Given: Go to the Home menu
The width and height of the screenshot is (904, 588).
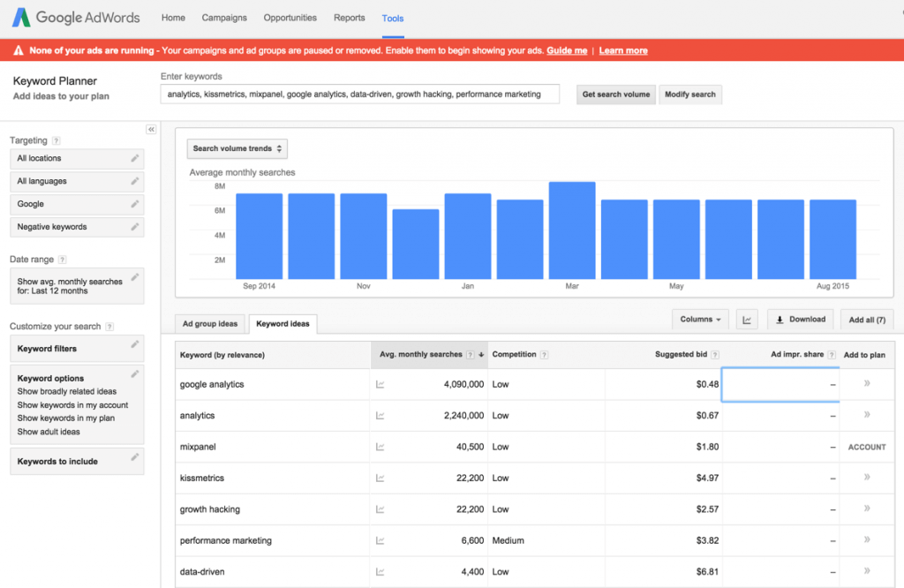Looking at the screenshot, I should (x=173, y=18).
